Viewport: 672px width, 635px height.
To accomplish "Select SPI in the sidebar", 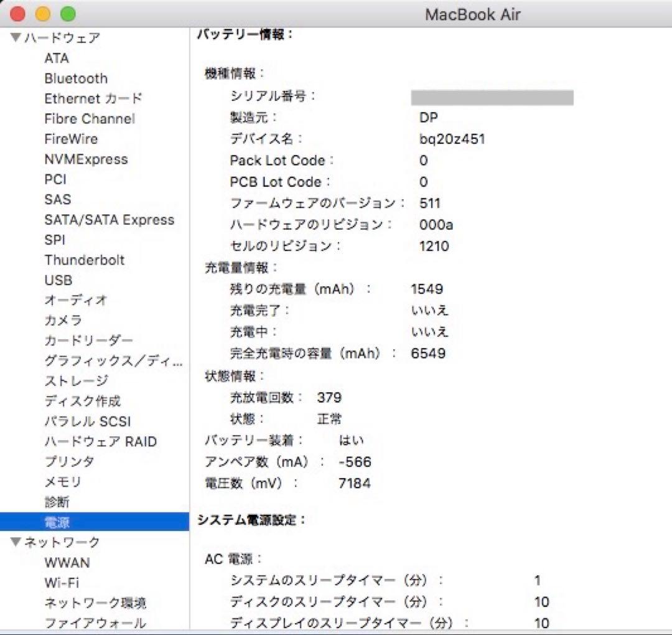I will [55, 239].
